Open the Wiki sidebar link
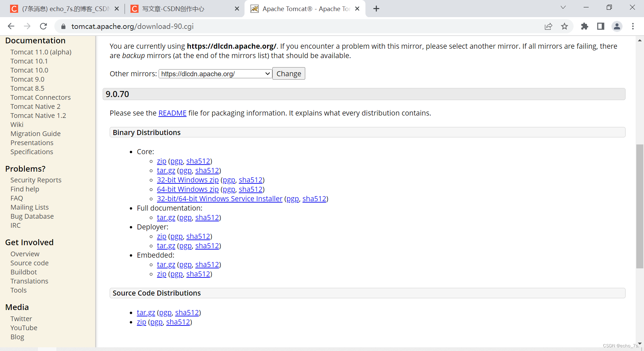Image resolution: width=644 pixels, height=351 pixels. click(x=17, y=125)
